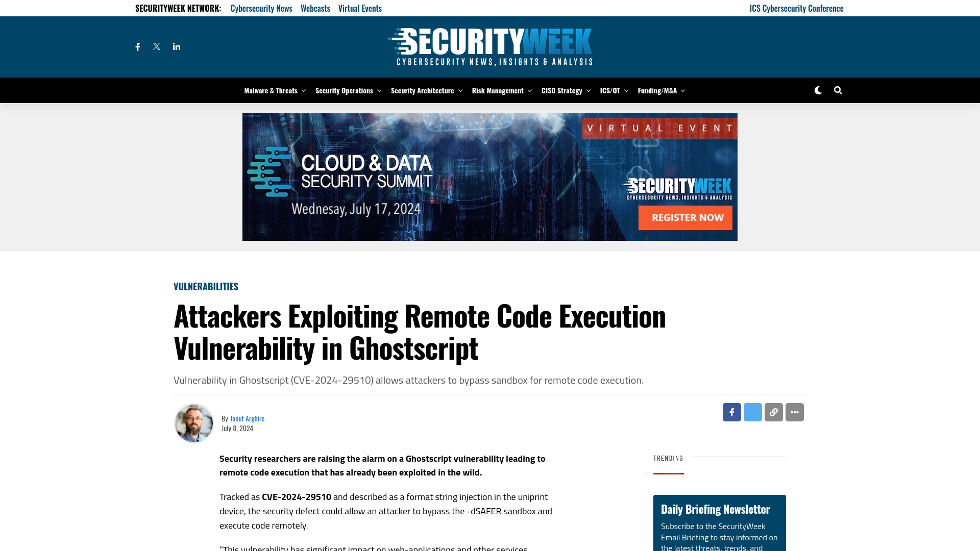
Task: Select the Vulnerabilities category tab
Action: pos(206,286)
